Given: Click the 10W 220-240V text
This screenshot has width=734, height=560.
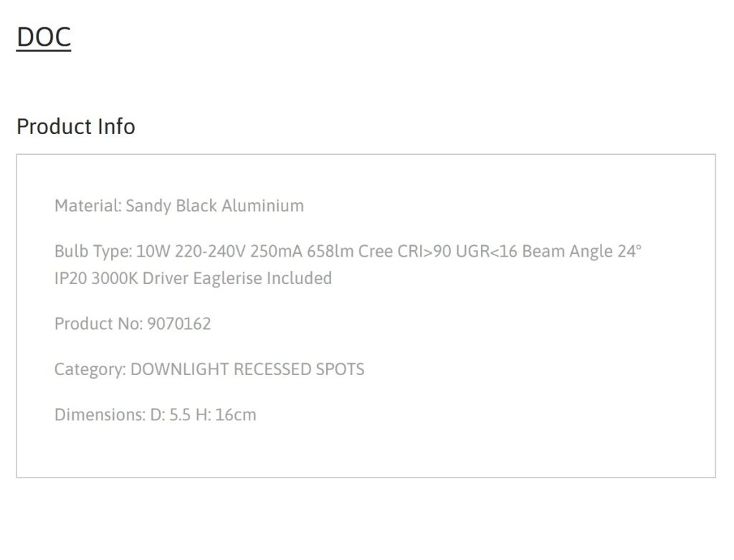Looking at the screenshot, I should (191, 252).
